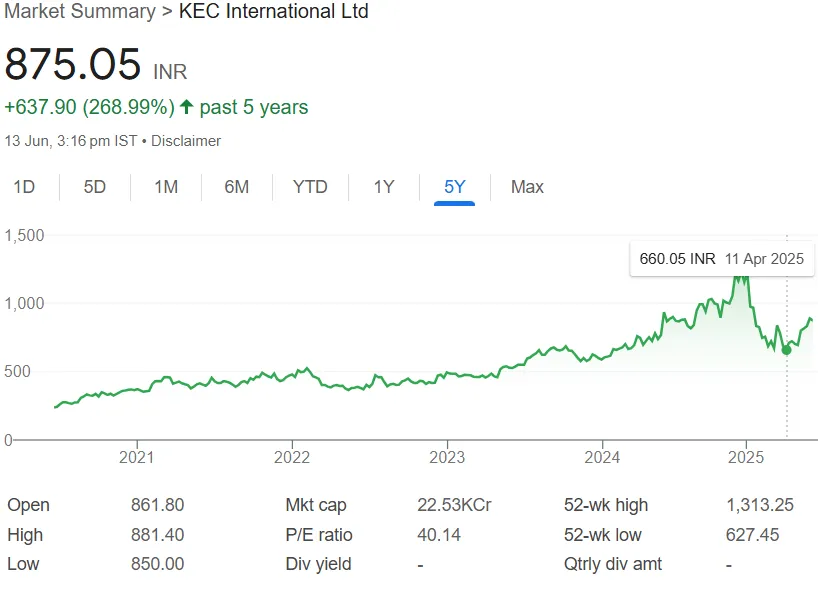The image size is (818, 591).
Task: Click the 52-wk high value 1,313.25
Action: (x=760, y=505)
